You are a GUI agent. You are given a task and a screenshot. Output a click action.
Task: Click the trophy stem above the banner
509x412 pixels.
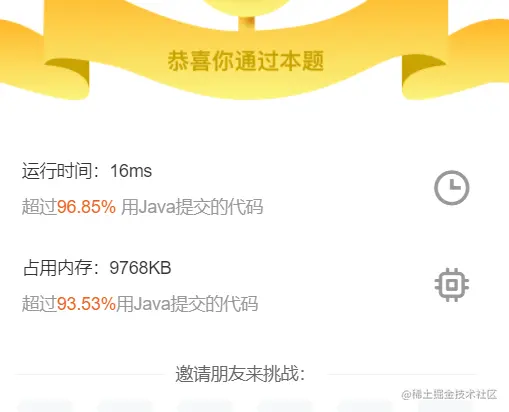point(247,23)
